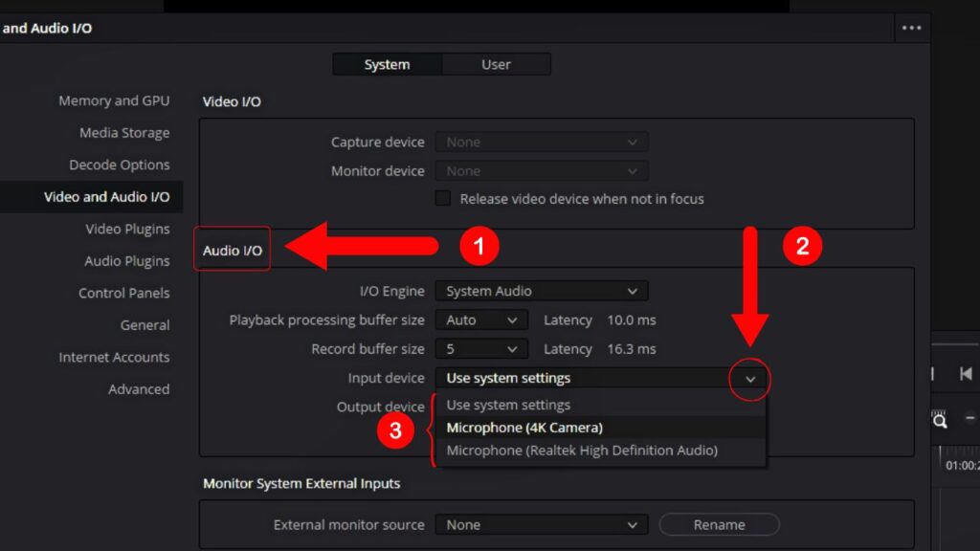Open the three-dot options menu
Screen dimensions: 980x551
click(912, 28)
